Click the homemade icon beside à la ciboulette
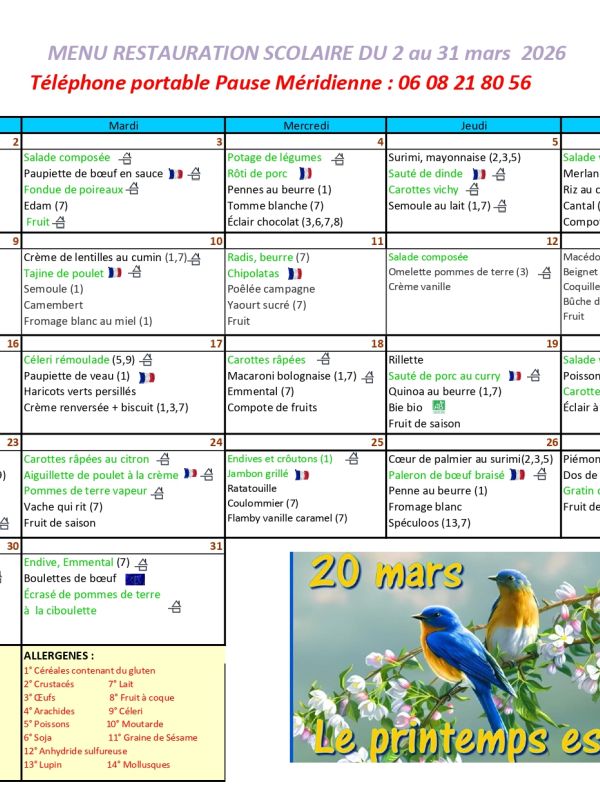Screen dimensions: 600x800 (175, 607)
